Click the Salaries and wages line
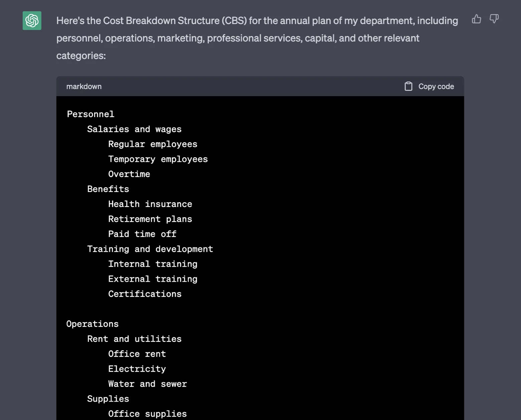521x420 pixels. [134, 129]
